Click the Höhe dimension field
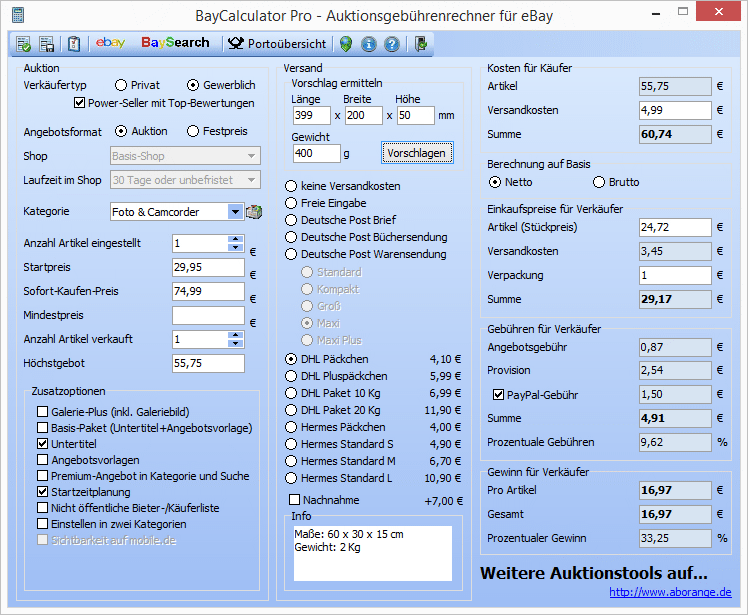748x615 pixels. [x=416, y=115]
